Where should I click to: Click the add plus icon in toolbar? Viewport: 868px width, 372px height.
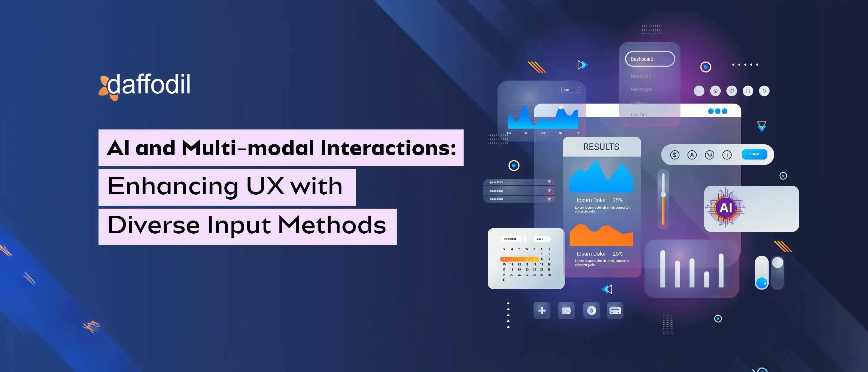[541, 313]
